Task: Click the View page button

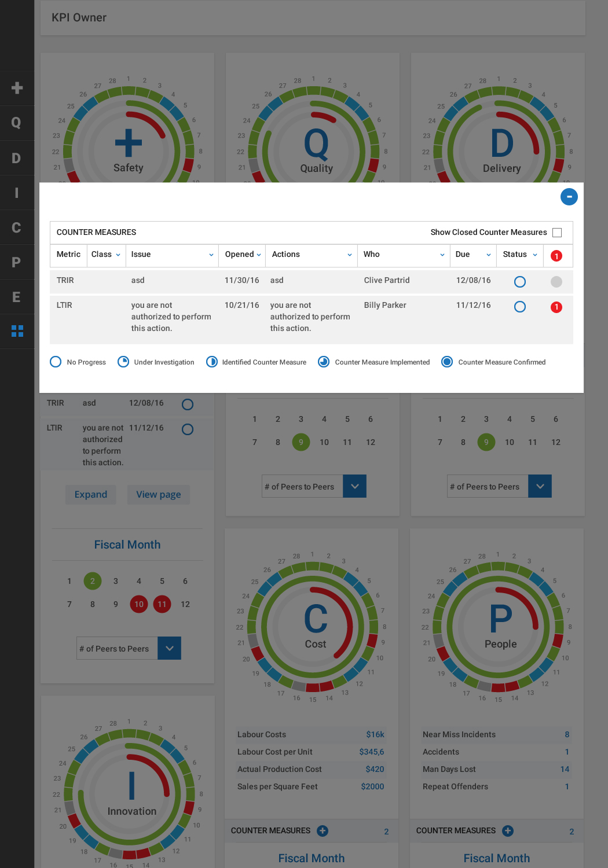Action: click(159, 495)
